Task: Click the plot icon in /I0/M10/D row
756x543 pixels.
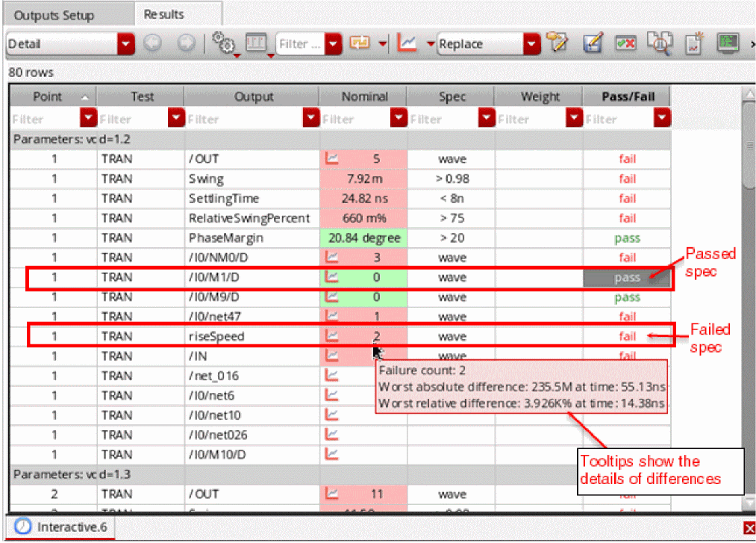Action: pos(331,453)
